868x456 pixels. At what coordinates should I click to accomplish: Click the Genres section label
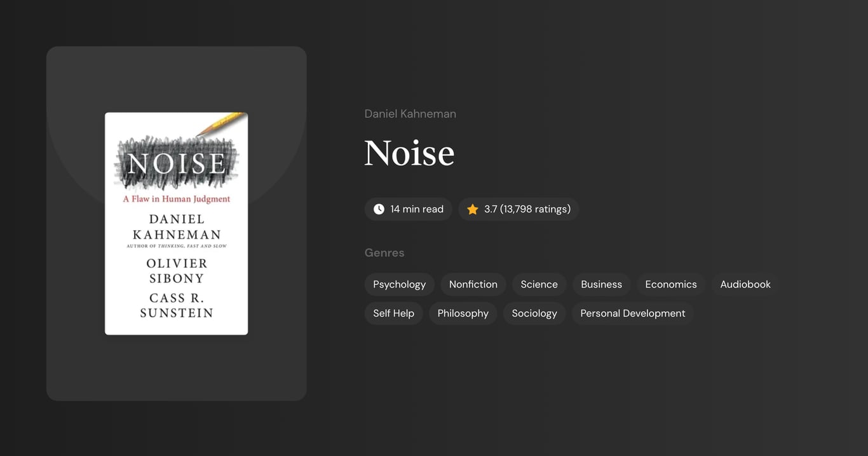click(384, 252)
